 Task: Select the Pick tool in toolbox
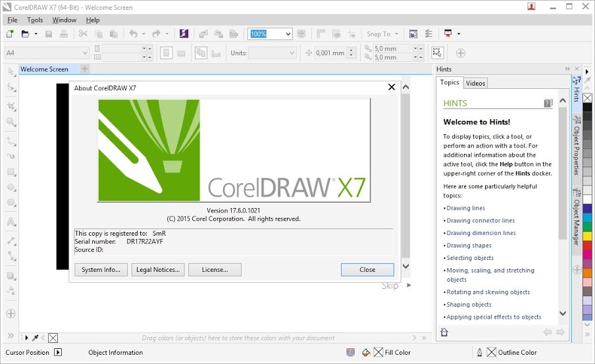coord(11,72)
